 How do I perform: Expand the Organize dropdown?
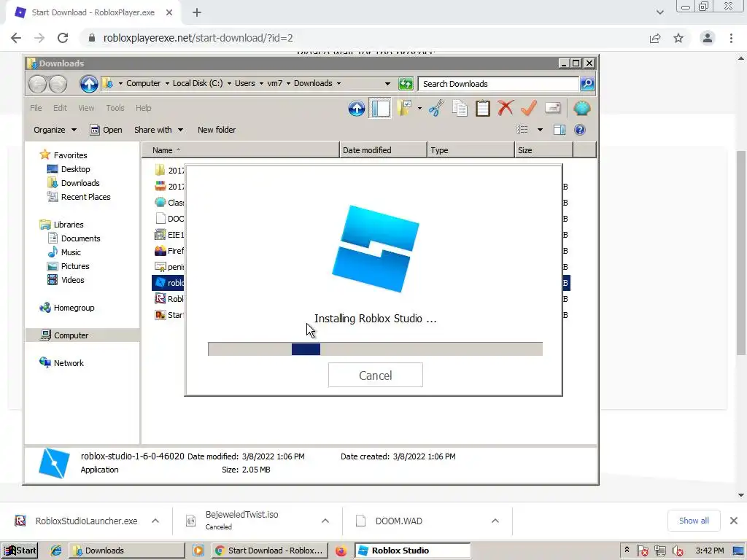click(x=55, y=130)
